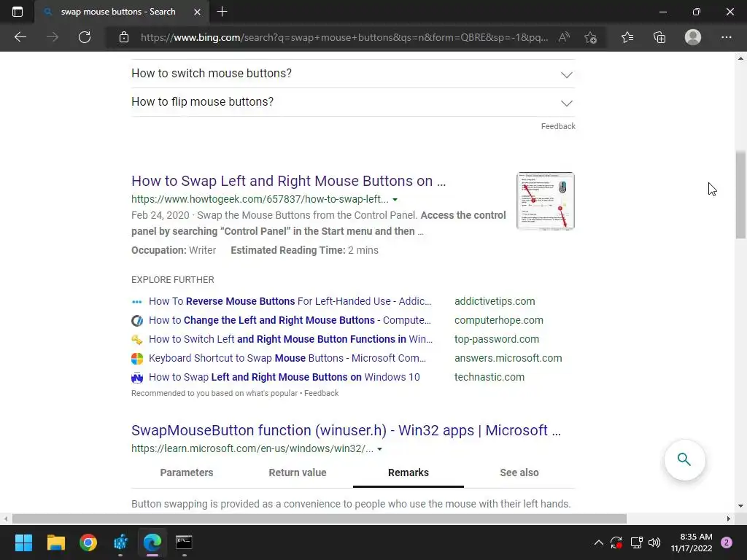Open the howtogeek URL dropdown arrow

(x=395, y=200)
